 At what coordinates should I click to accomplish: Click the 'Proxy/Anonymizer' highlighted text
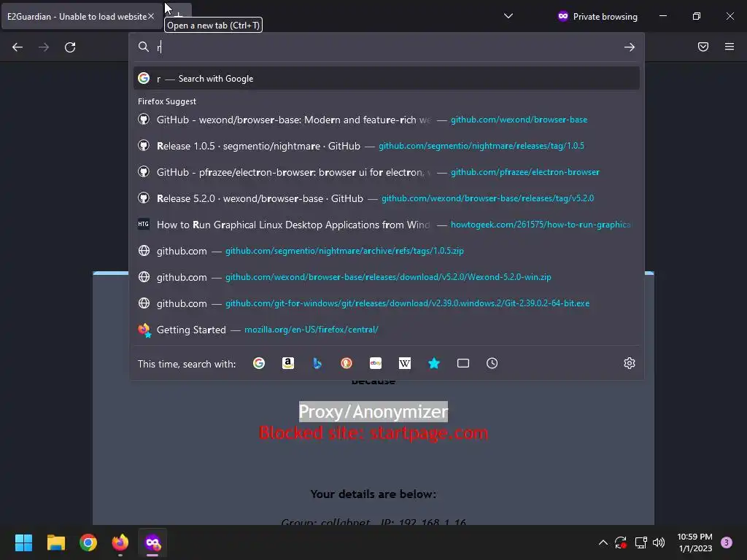point(373,411)
